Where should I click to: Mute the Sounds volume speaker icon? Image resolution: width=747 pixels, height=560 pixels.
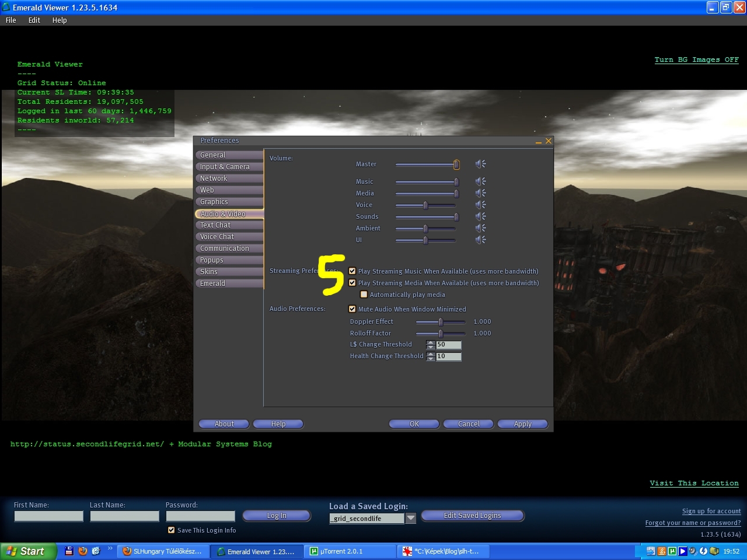coord(480,216)
